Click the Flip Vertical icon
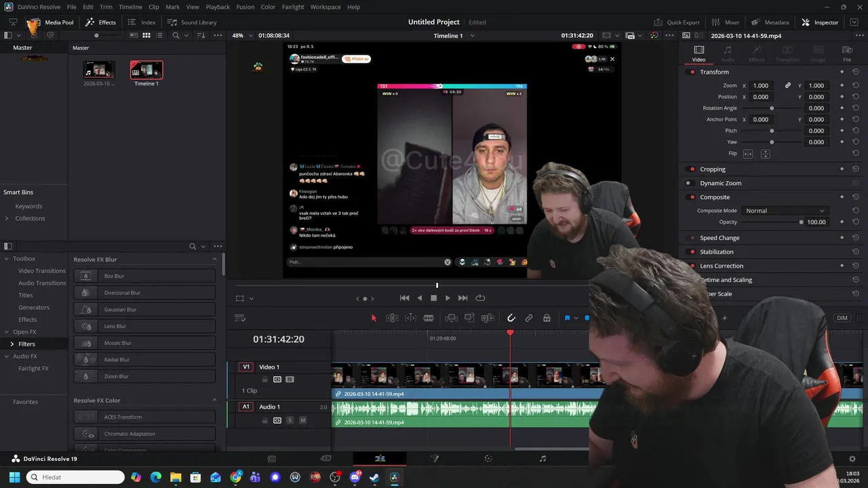 tap(766, 154)
